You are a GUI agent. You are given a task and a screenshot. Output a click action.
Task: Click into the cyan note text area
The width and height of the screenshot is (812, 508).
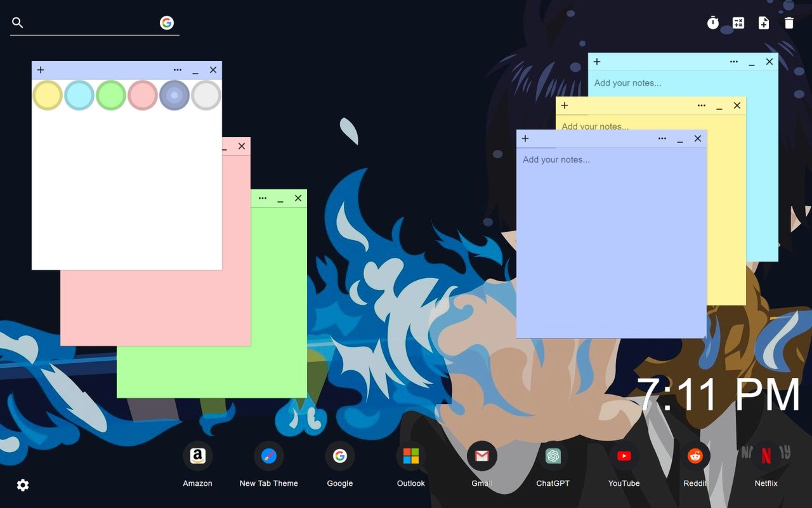click(x=683, y=83)
